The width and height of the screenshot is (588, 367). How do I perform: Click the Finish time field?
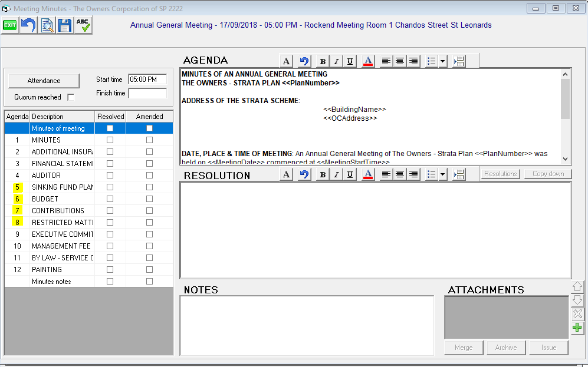click(x=147, y=93)
